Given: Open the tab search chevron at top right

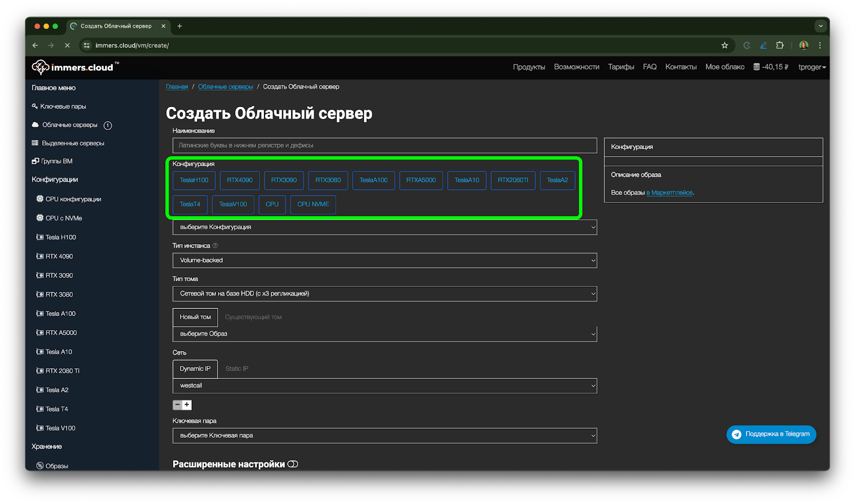Looking at the screenshot, I should pyautogui.click(x=821, y=26).
